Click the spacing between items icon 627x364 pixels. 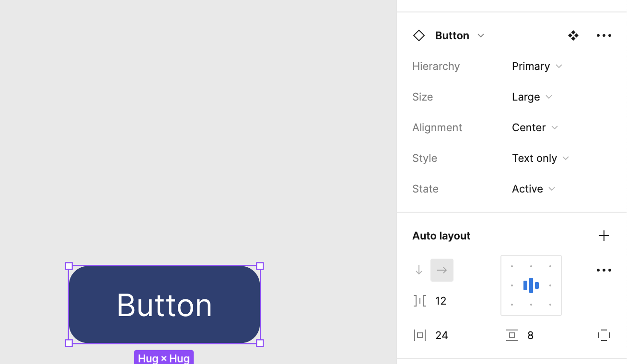(420, 301)
